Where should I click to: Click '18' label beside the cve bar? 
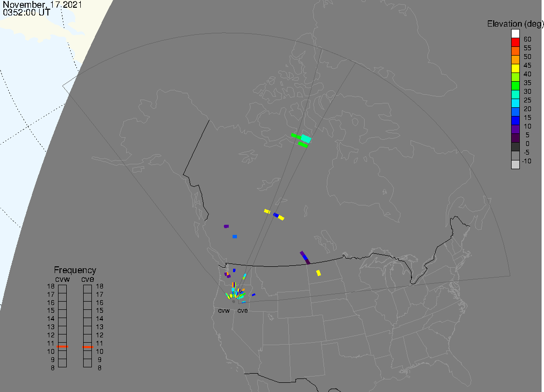(x=100, y=286)
